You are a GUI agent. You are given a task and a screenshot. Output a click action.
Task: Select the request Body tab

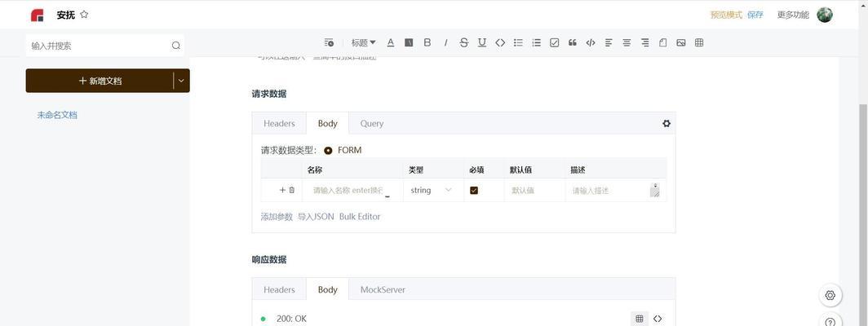tap(328, 123)
